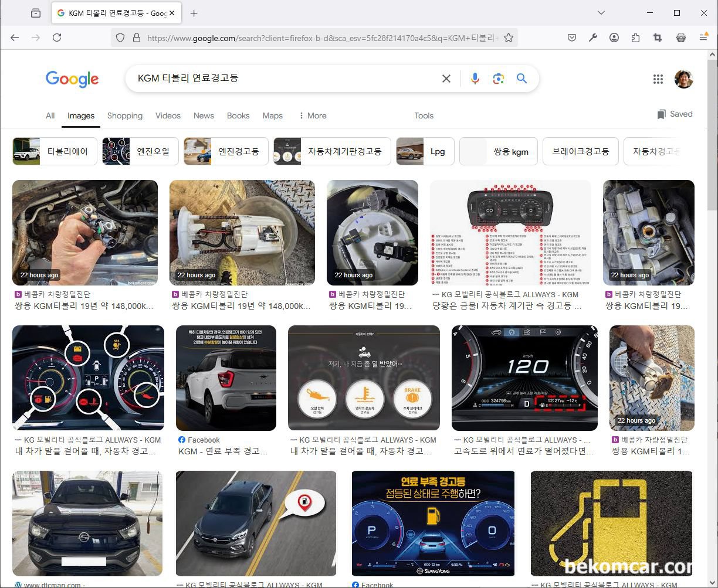Open the 당황은 금물! 자동차 계기판 link

pos(507,306)
